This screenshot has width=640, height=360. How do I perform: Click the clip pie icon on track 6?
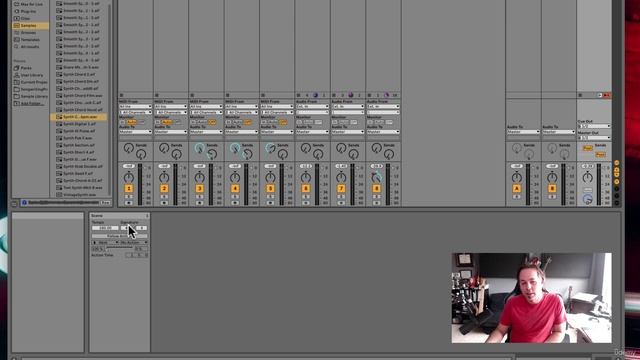pyautogui.click(x=315, y=95)
